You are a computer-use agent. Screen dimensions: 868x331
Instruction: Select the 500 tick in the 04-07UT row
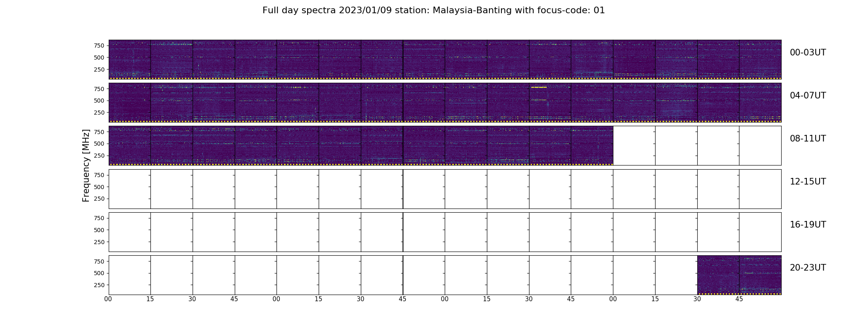pos(99,101)
